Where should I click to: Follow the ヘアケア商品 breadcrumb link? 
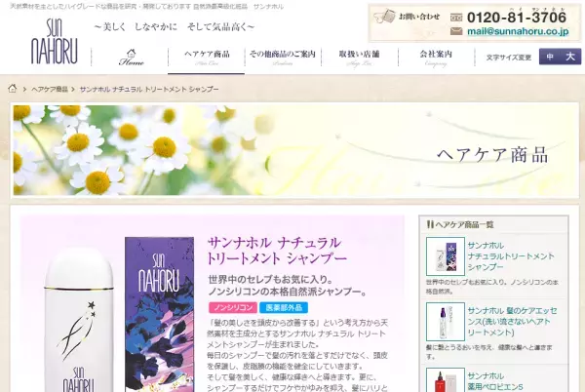point(50,89)
